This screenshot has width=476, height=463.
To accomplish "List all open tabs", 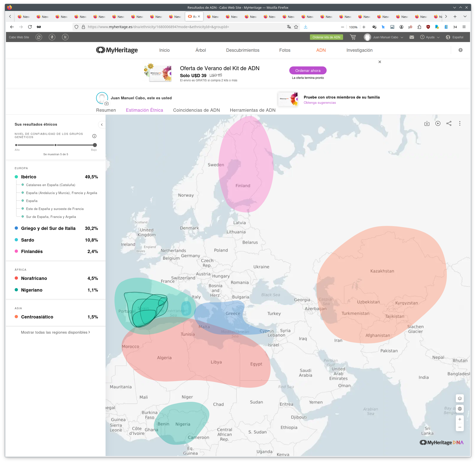I will (x=465, y=17).
